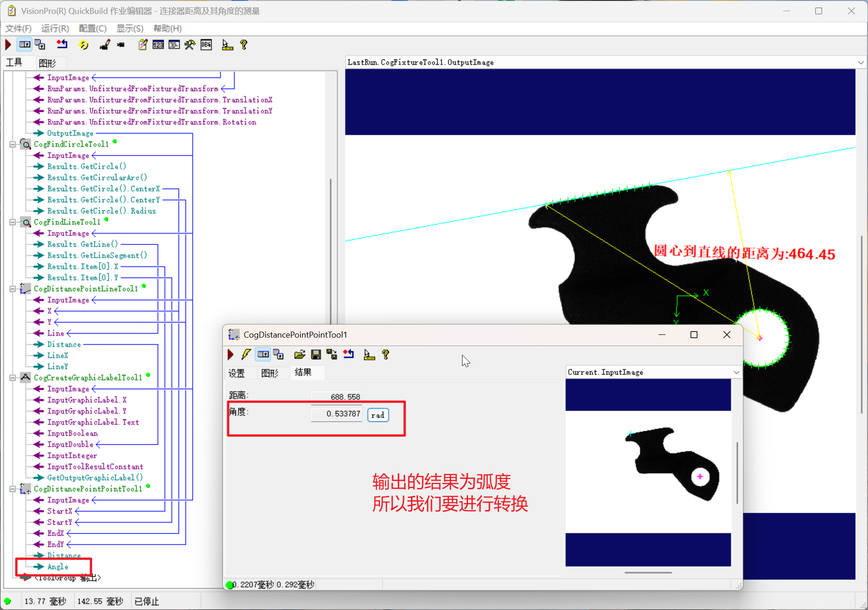This screenshot has height=610, width=868.
Task: Click the small black camera icon in the main toolbar
Action: [121, 45]
